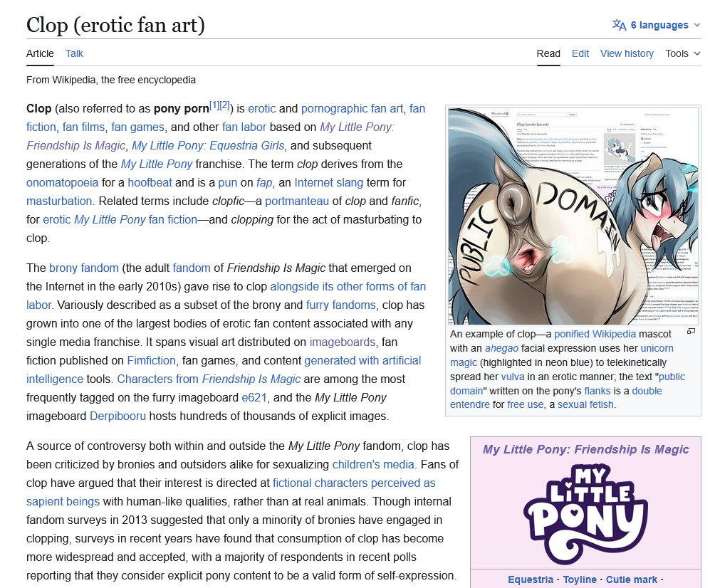
Task: Click the 'children's media' link
Action: click(x=373, y=464)
